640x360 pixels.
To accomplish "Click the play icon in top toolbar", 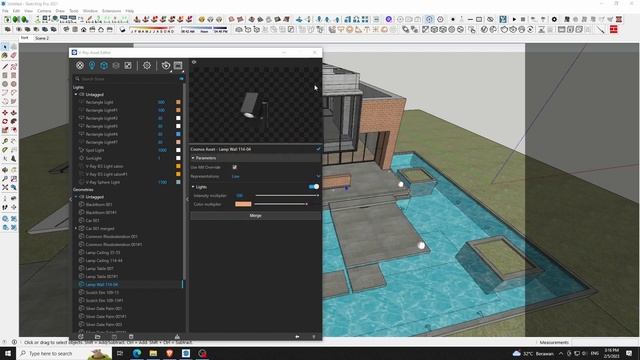I will pos(514,19).
